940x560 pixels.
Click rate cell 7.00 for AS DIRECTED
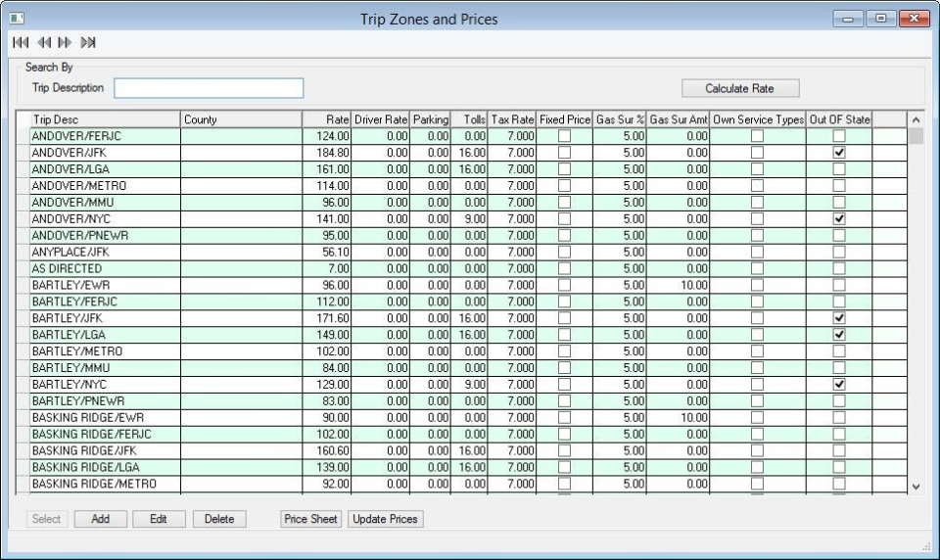coord(326,268)
